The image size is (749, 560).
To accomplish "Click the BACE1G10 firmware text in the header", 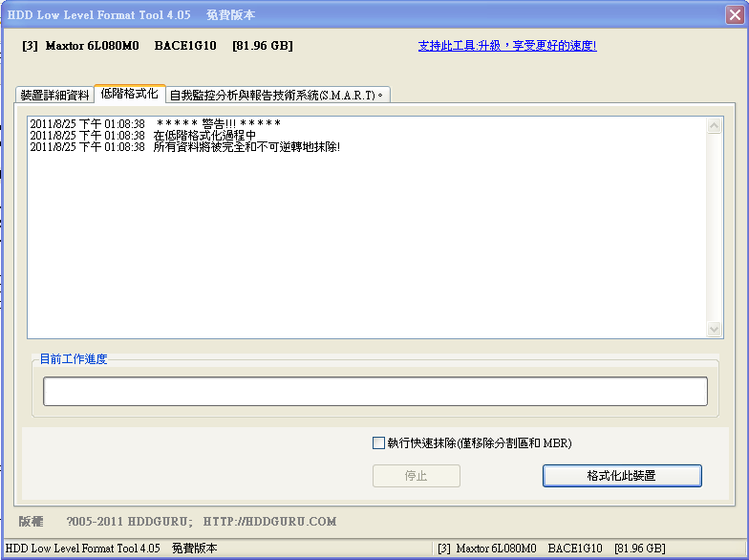I will click(x=185, y=46).
